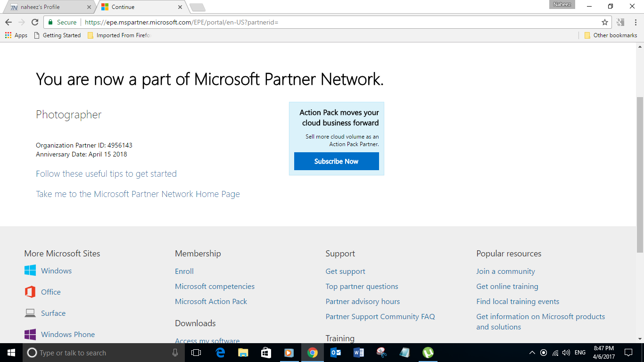Open Follow these useful tips to get started

[106, 174]
